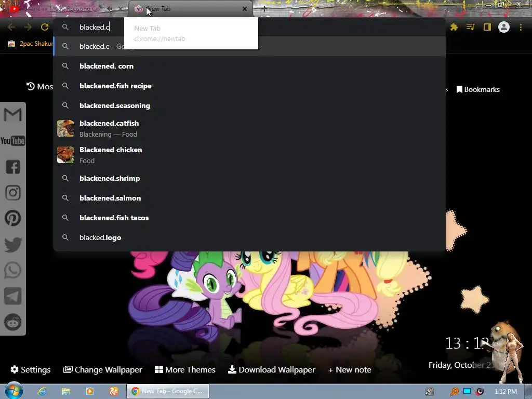The height and width of the screenshot is (399, 532).
Task: Open the media controls icon in the toolbar
Action: [470, 27]
